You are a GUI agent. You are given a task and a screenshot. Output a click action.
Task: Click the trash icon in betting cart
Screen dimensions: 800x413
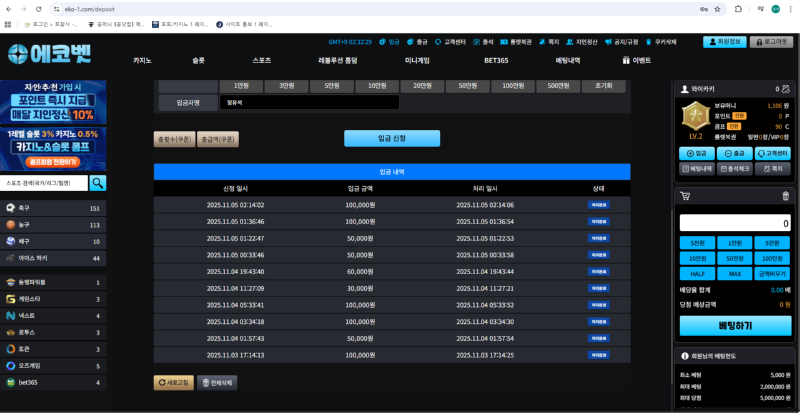point(785,196)
